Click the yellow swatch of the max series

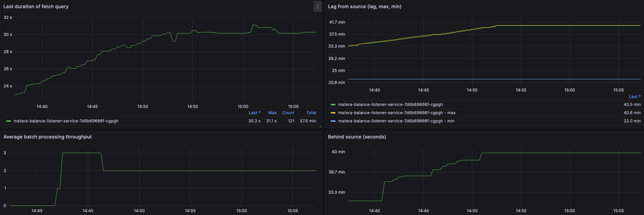[x=333, y=113]
